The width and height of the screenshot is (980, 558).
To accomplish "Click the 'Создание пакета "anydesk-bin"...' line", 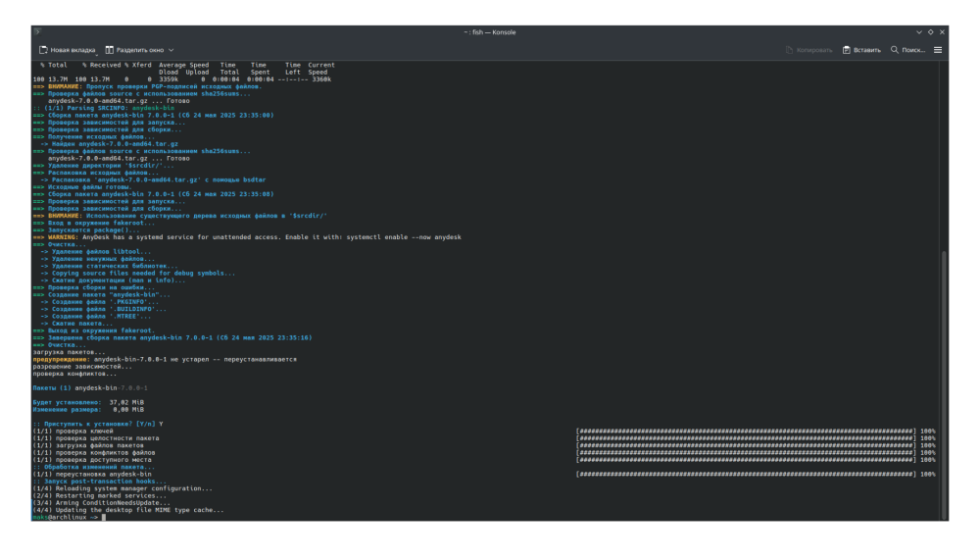I will (x=101, y=294).
